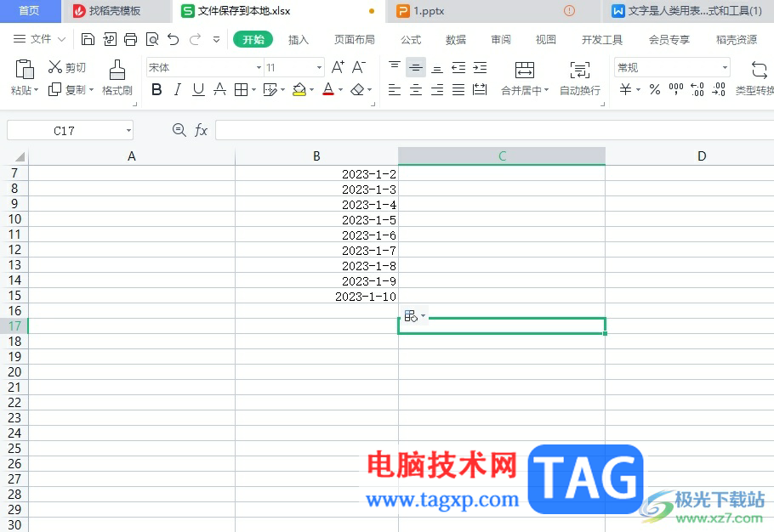Open the number format dropdown

725,67
